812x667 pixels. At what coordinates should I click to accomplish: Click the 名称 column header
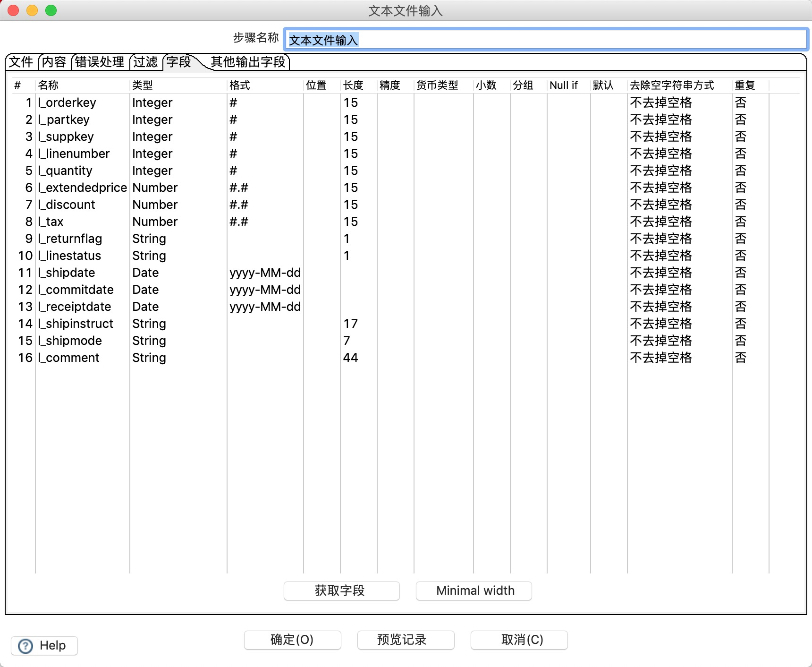[x=48, y=85]
